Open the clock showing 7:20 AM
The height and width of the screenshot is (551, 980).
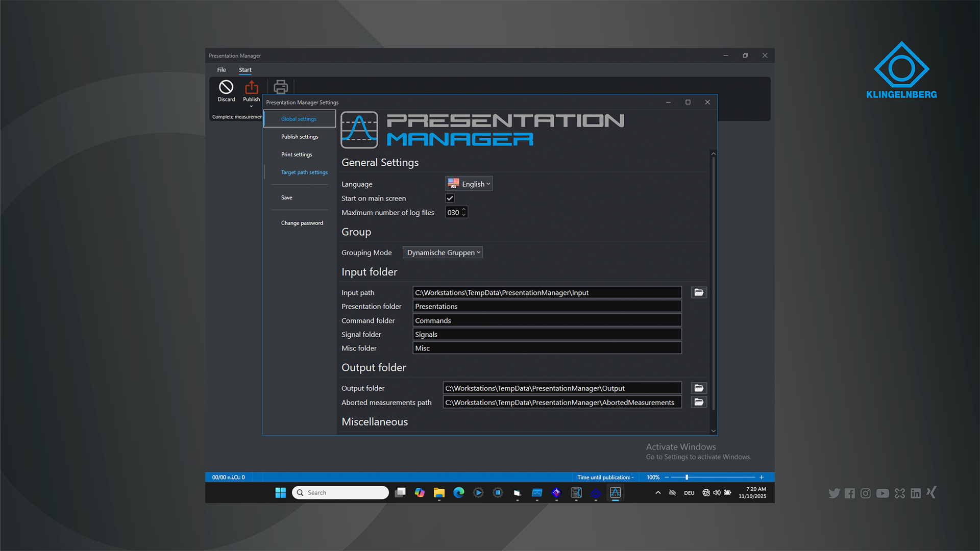752,492
